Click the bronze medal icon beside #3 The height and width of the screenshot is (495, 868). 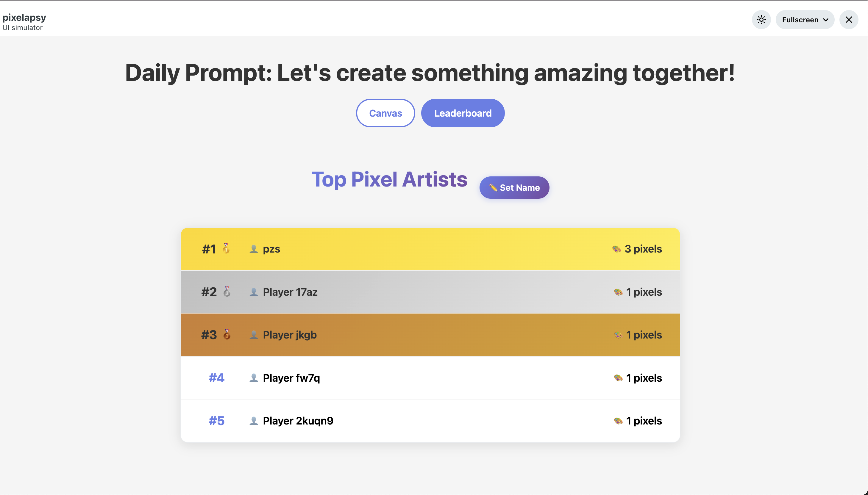227,335
